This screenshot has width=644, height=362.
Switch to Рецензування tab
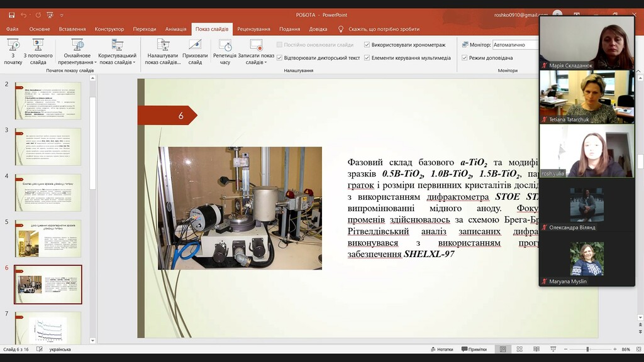pos(254,29)
